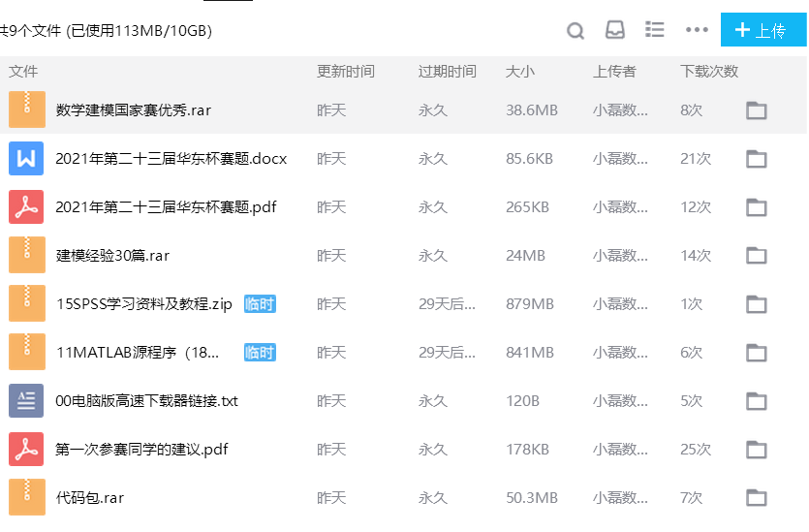This screenshot has width=809, height=532.
Task: Open file 建模经验30篇.rar
Action: click(x=112, y=256)
